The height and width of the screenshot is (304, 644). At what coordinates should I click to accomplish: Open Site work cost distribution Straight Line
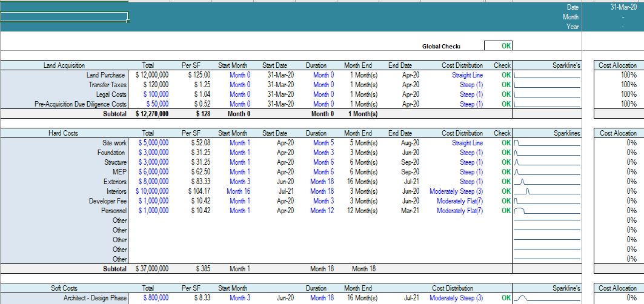[467, 143]
